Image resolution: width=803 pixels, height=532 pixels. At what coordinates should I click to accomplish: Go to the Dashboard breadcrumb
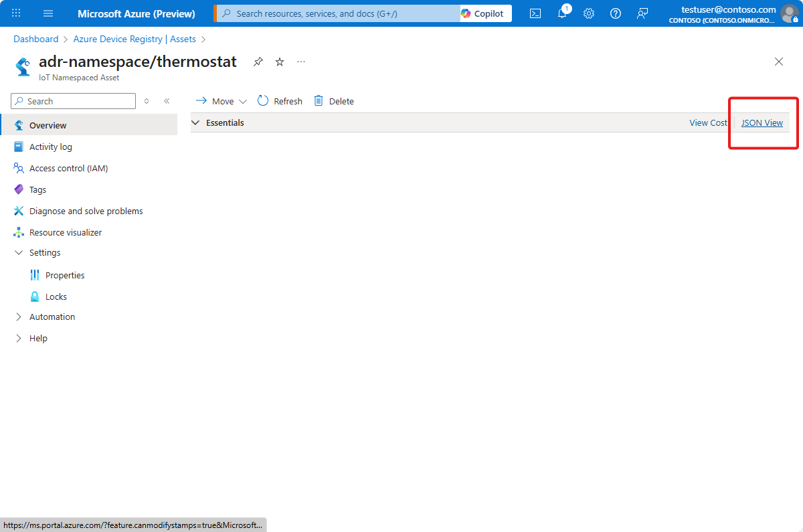(36, 39)
